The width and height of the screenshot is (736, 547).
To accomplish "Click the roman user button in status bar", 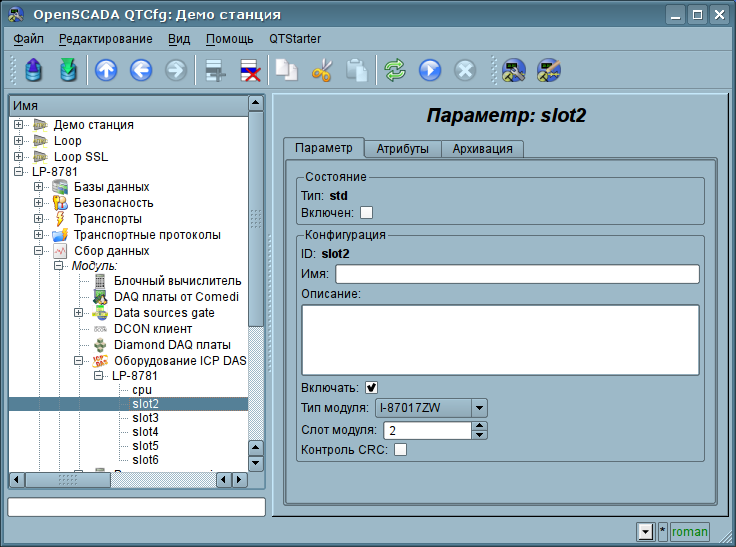I will coord(689,532).
